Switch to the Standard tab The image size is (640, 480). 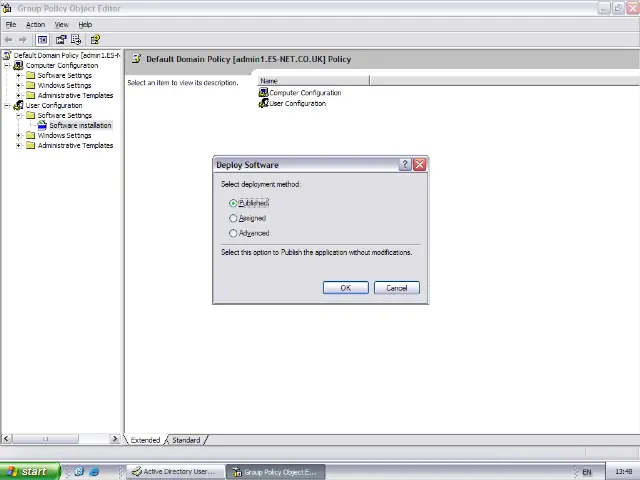tap(186, 440)
